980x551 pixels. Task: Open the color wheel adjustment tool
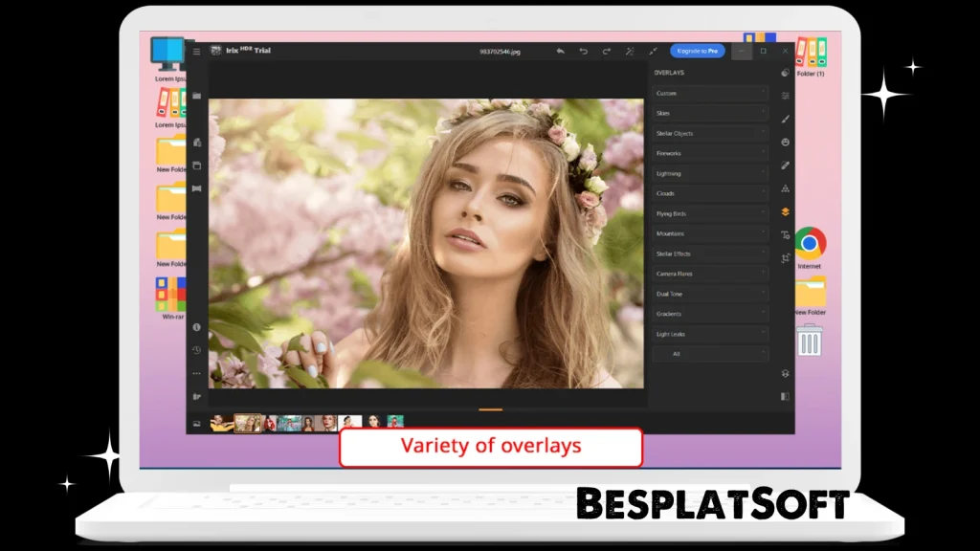[x=784, y=72]
